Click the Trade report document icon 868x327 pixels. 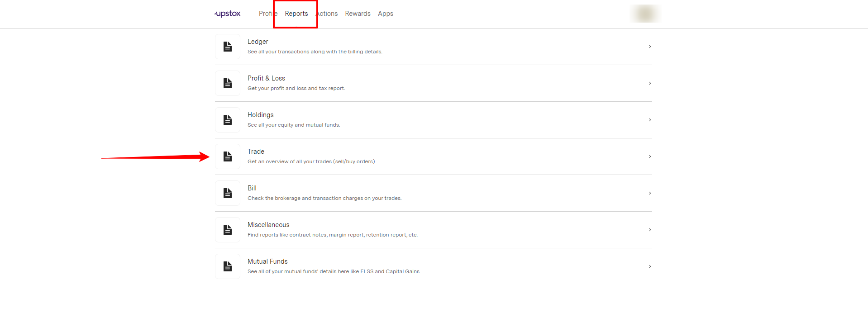pyautogui.click(x=228, y=156)
